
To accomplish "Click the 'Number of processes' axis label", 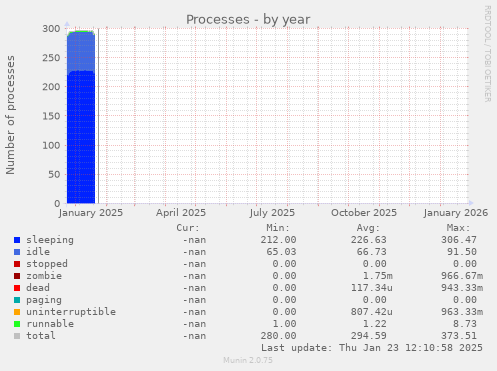I will tap(11, 115).
